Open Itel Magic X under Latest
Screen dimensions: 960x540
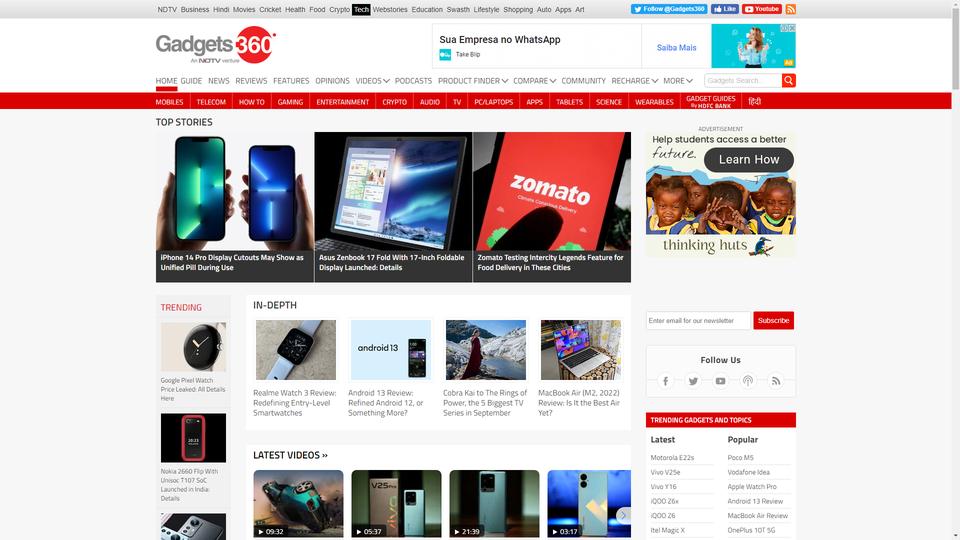click(667, 530)
